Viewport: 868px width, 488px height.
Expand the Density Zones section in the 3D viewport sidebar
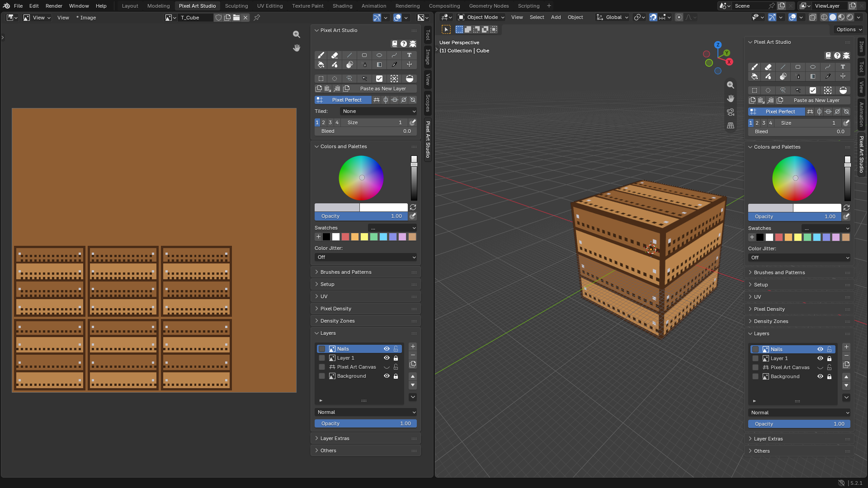(x=799, y=321)
